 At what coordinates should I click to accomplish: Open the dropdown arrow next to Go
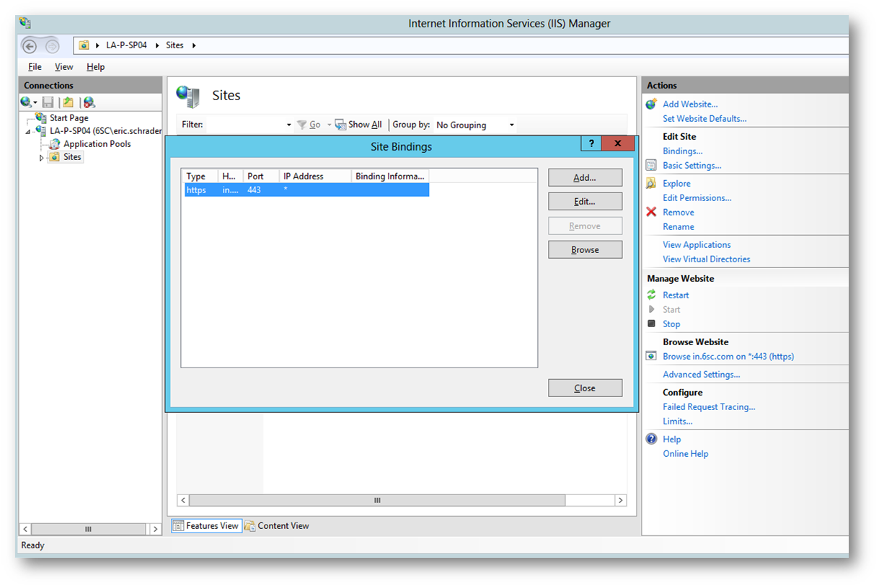click(329, 125)
